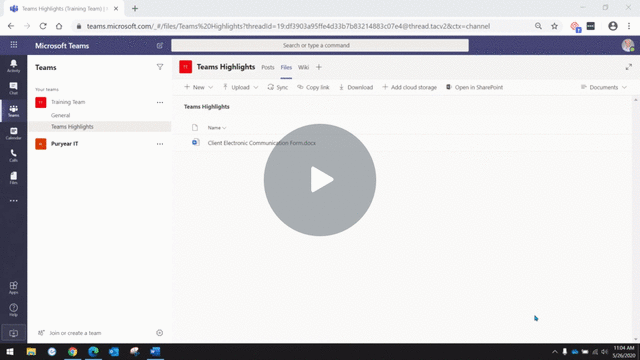
Task: Click the search or command box
Action: click(x=320, y=45)
